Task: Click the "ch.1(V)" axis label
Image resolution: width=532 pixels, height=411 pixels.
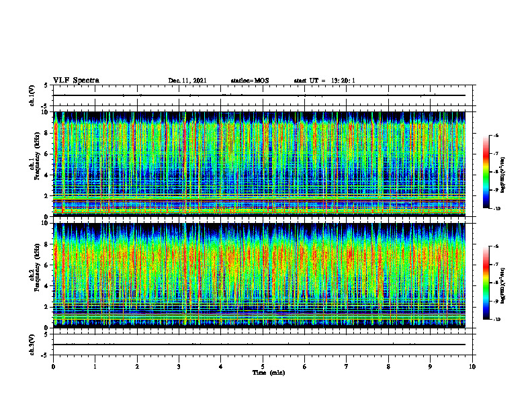Action: [x=32, y=95]
